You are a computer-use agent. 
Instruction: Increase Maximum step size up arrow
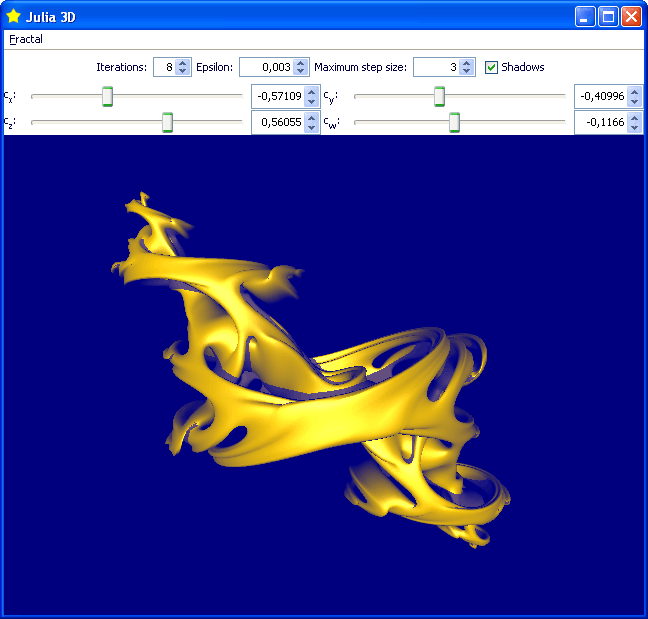[x=467, y=63]
